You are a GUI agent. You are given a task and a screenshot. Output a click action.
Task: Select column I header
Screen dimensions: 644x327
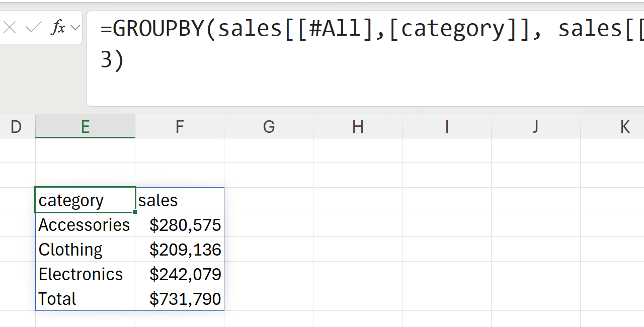point(447,127)
